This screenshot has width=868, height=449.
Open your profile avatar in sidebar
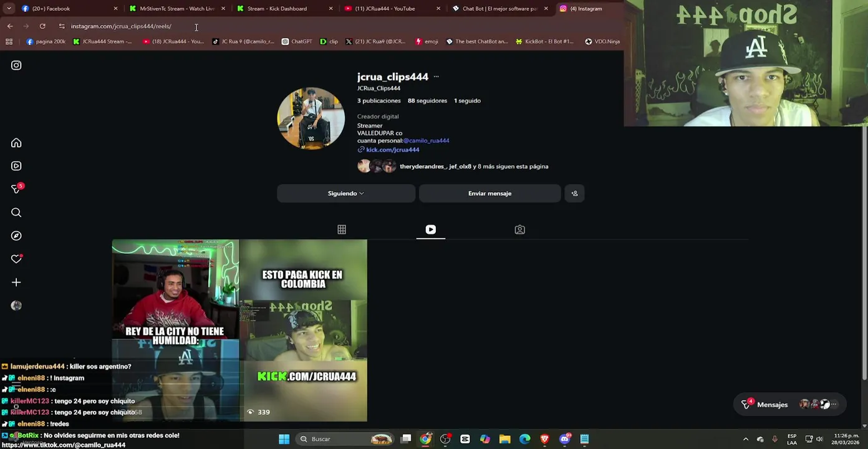click(16, 306)
